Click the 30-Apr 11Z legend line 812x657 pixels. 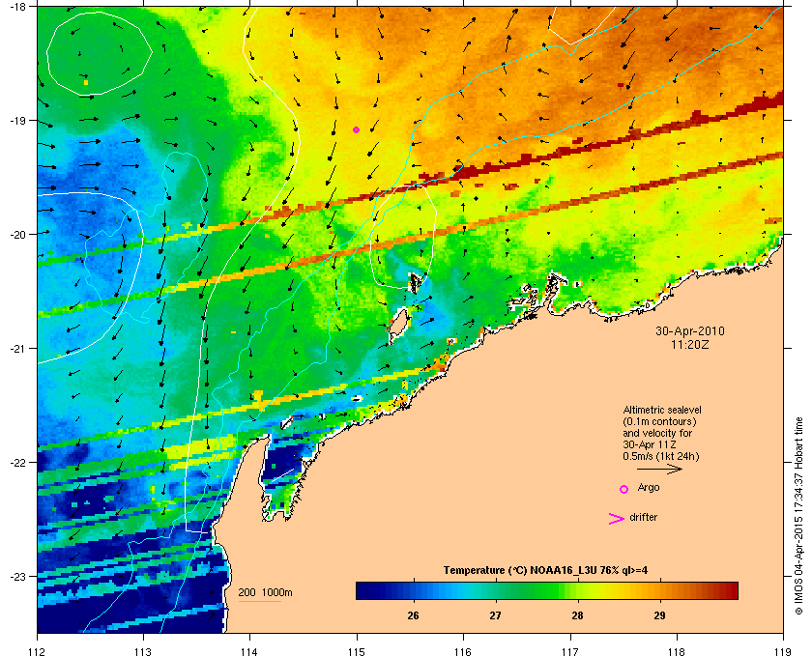pyautogui.click(x=650, y=444)
